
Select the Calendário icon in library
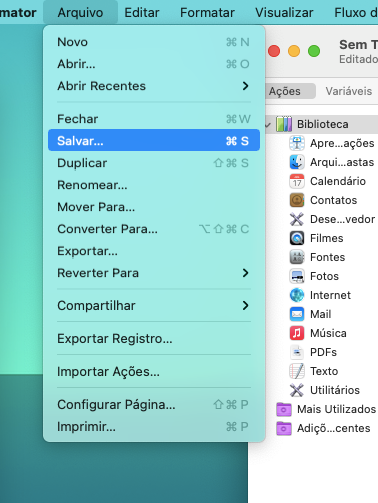click(297, 181)
